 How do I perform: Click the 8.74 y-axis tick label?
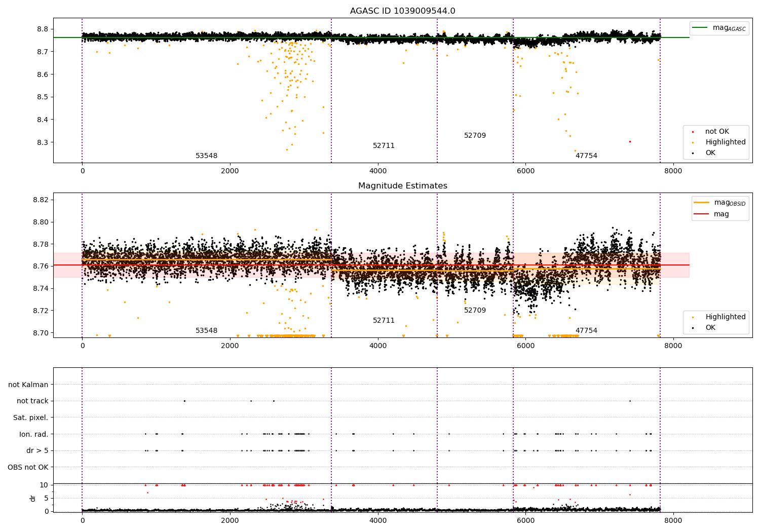tap(40, 288)
